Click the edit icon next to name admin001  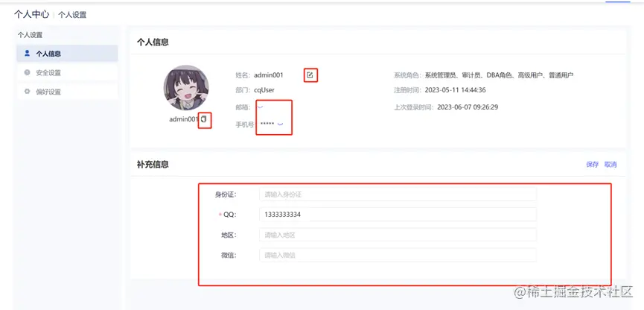coord(310,75)
